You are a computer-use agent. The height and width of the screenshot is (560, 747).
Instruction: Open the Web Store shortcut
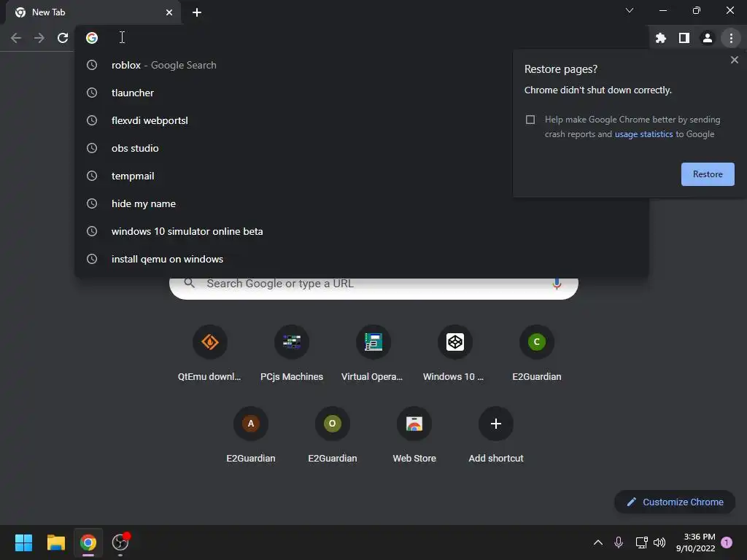point(414,435)
